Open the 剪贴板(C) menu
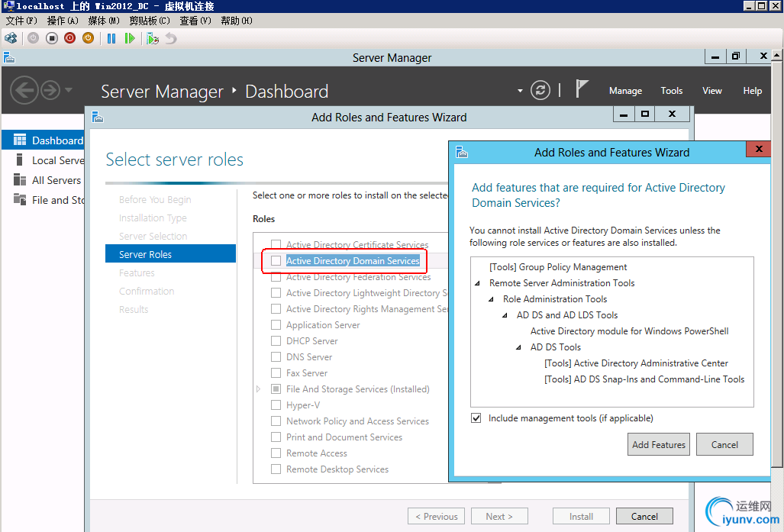This screenshot has height=532, width=784. click(x=150, y=21)
